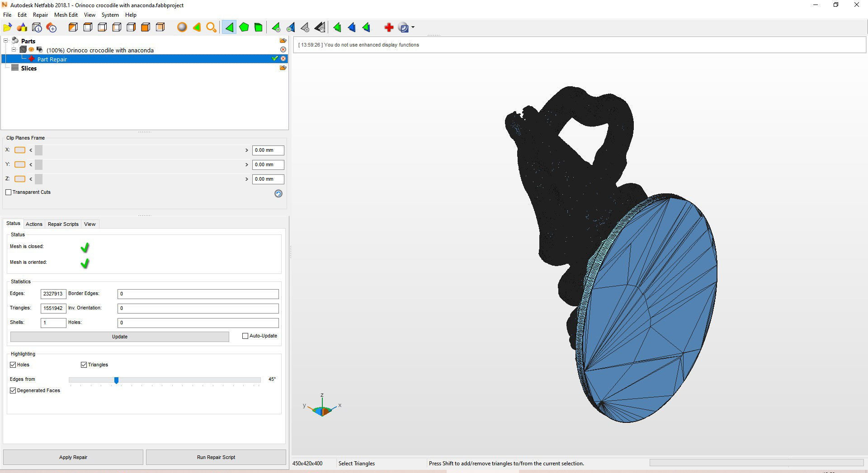Click the grey sphere zoom icon
This screenshot has width=868, height=473.
pos(182,28)
